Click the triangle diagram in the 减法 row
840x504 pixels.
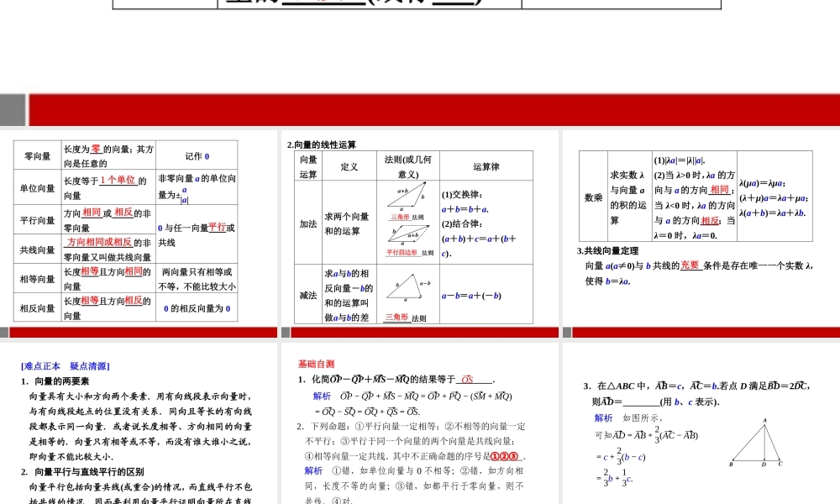tap(408, 289)
